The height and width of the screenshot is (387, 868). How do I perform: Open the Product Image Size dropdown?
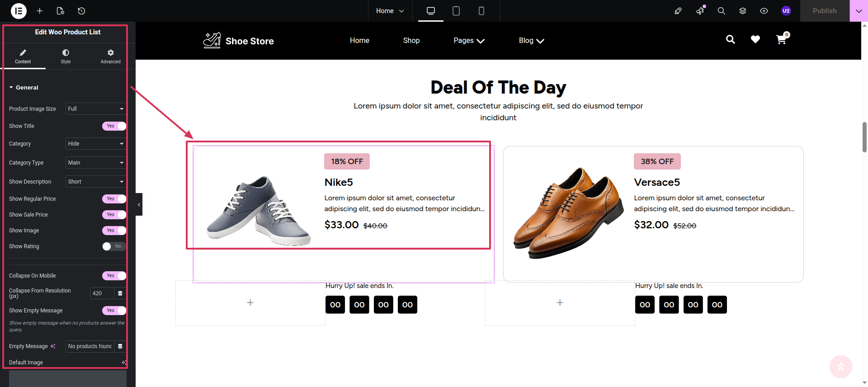click(x=95, y=109)
